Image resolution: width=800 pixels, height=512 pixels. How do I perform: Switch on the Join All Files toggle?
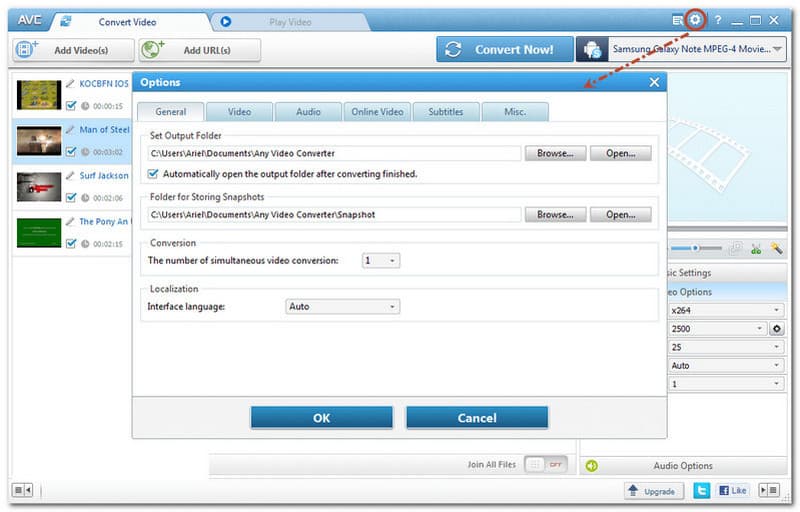546,465
